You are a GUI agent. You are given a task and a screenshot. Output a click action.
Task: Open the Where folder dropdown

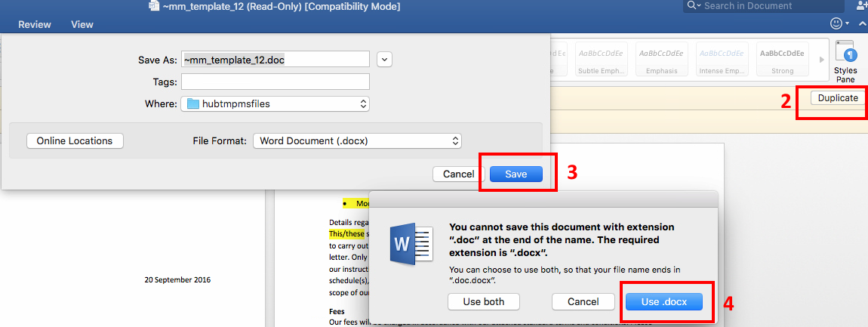(275, 103)
